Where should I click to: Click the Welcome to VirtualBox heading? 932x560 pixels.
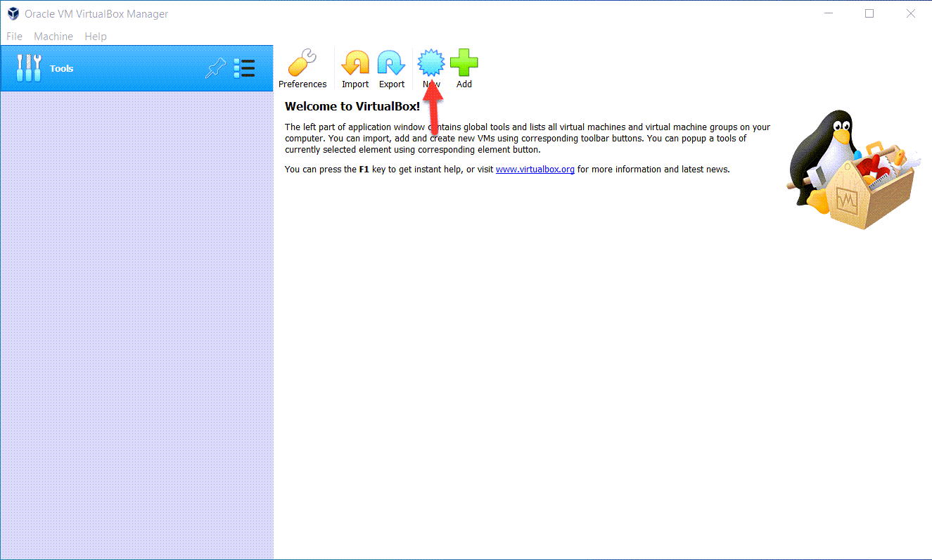coord(352,107)
